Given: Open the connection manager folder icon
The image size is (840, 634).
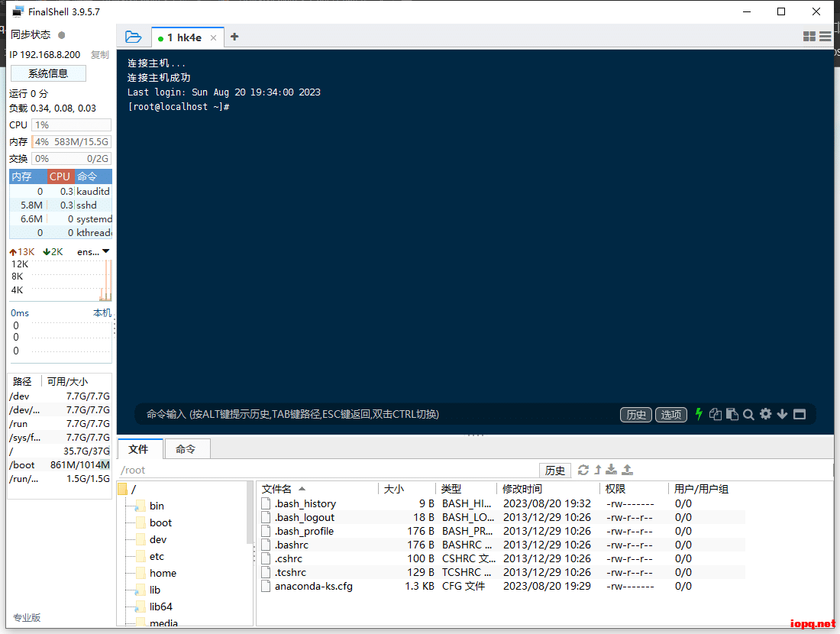Looking at the screenshot, I should pos(134,37).
